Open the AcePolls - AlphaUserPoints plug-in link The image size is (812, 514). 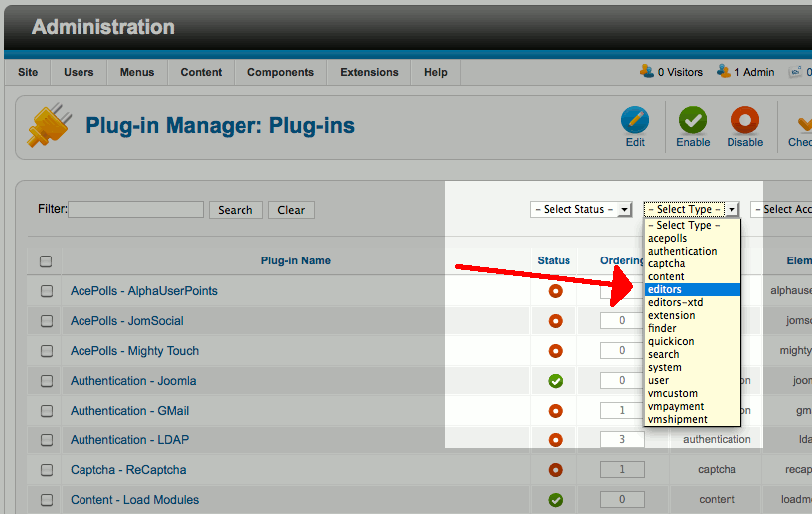point(144,291)
